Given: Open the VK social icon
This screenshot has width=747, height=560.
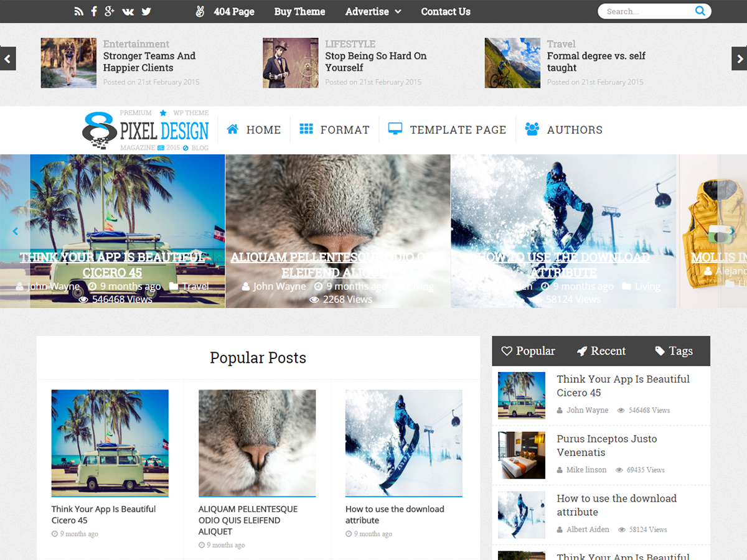Looking at the screenshot, I should pos(128,12).
